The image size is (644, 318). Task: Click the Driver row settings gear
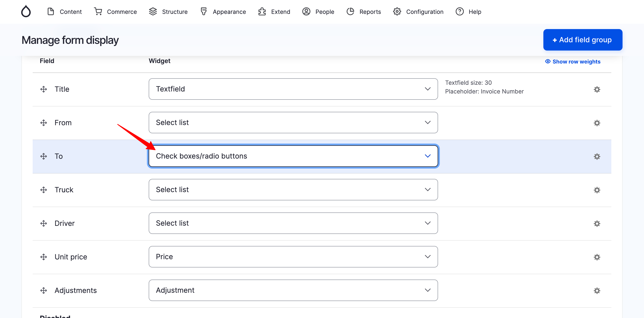click(x=597, y=223)
